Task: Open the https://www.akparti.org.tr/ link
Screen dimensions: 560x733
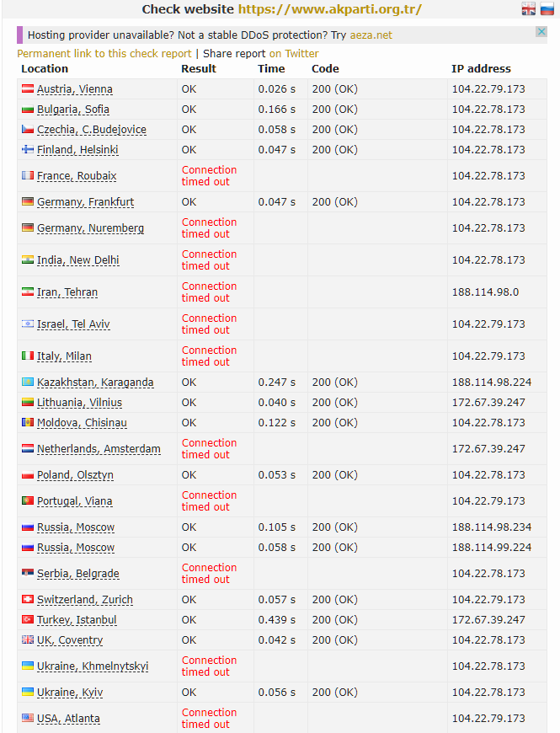Action: [x=329, y=9]
